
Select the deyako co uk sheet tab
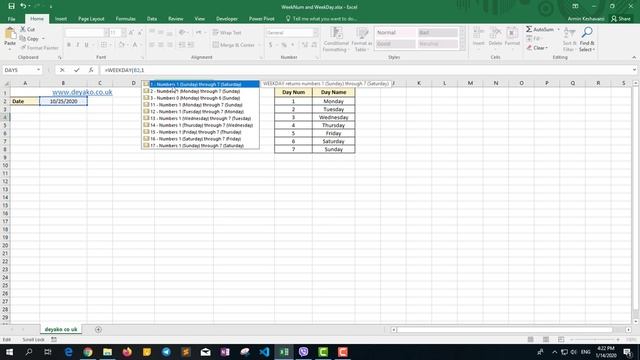click(61, 329)
